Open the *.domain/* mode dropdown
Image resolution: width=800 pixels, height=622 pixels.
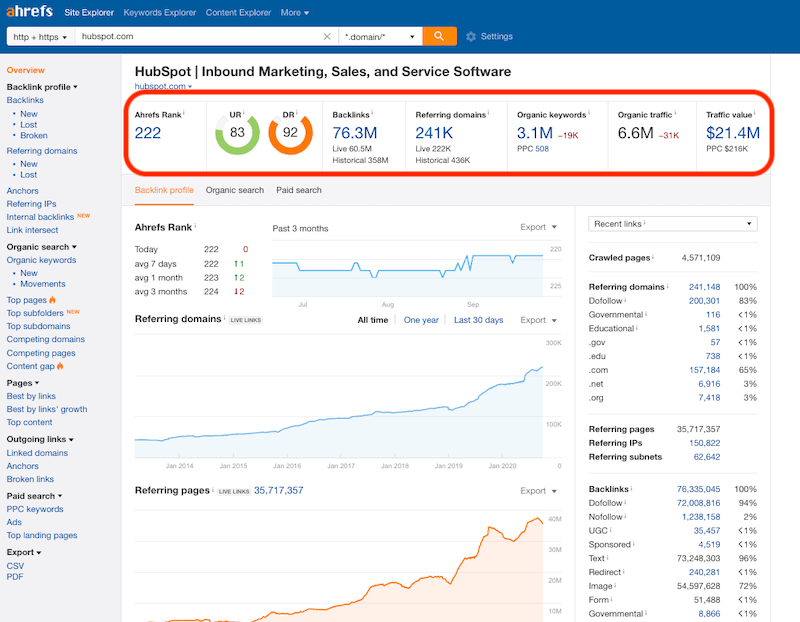pos(380,37)
